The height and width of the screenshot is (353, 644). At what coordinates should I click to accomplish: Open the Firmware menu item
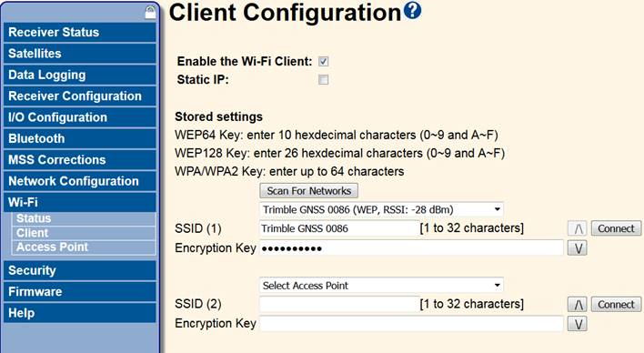click(80, 291)
